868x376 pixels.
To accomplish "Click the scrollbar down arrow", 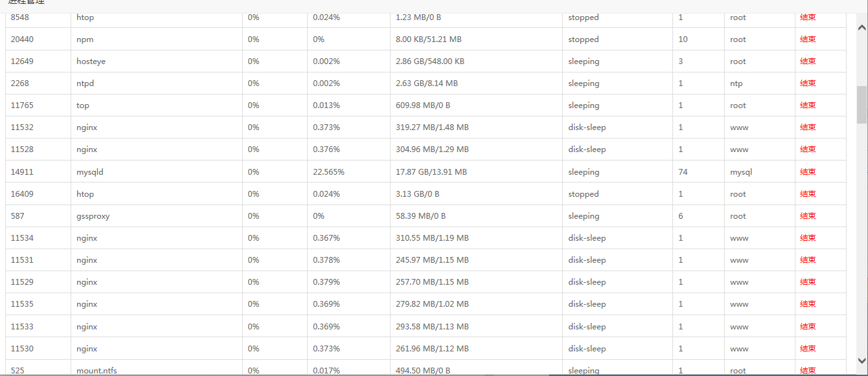I will pyautogui.click(x=862, y=360).
